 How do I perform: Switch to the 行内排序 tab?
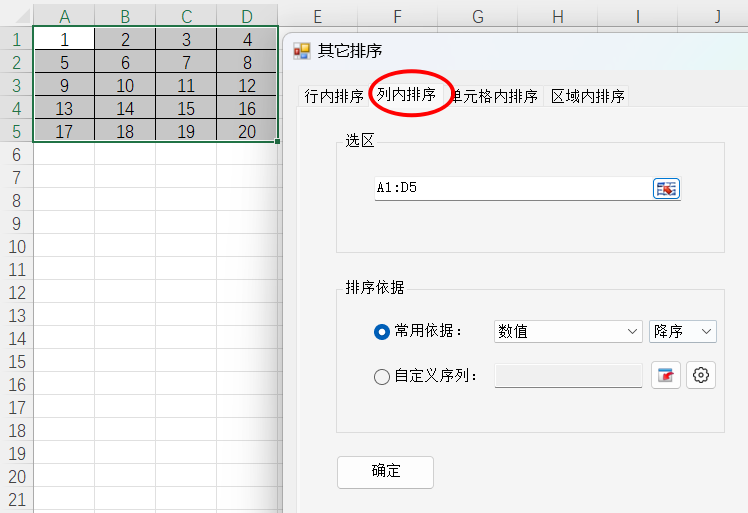pyautogui.click(x=334, y=96)
